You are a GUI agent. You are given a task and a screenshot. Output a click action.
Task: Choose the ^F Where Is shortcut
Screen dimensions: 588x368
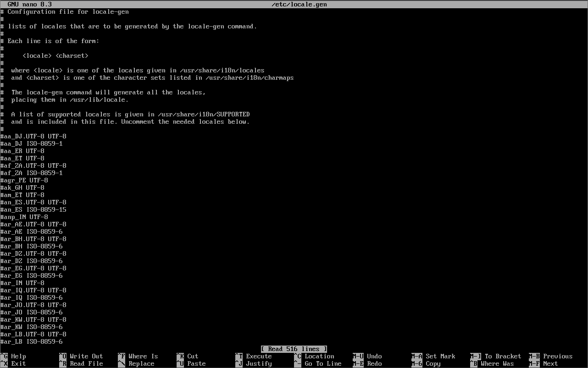pyautogui.click(x=138, y=356)
